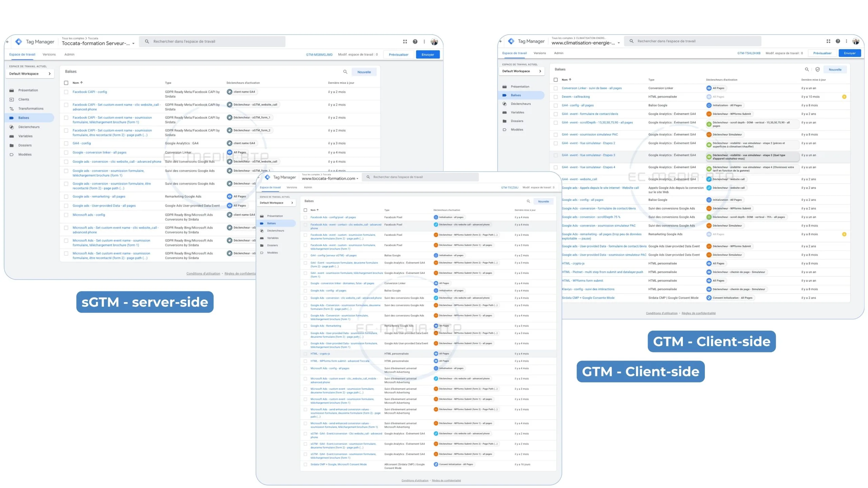Open the more options kebab in Climatisation header
The height and width of the screenshot is (488, 868).
click(x=846, y=41)
